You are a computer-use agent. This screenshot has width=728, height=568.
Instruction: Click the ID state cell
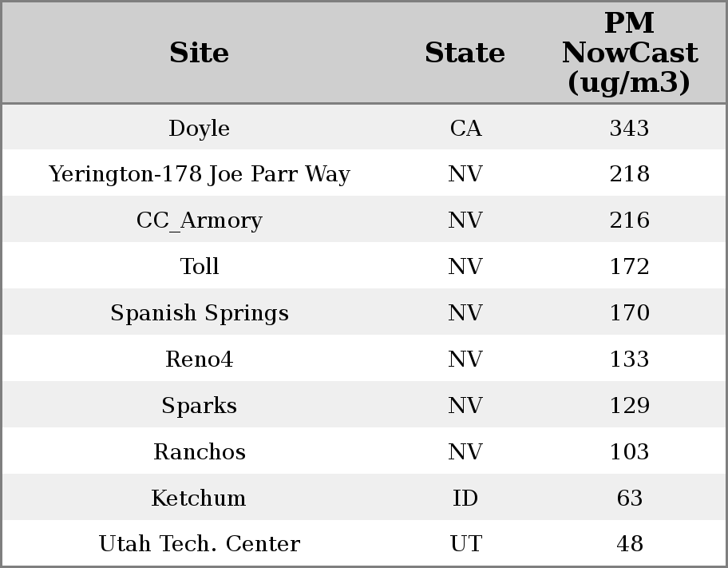tap(465, 498)
